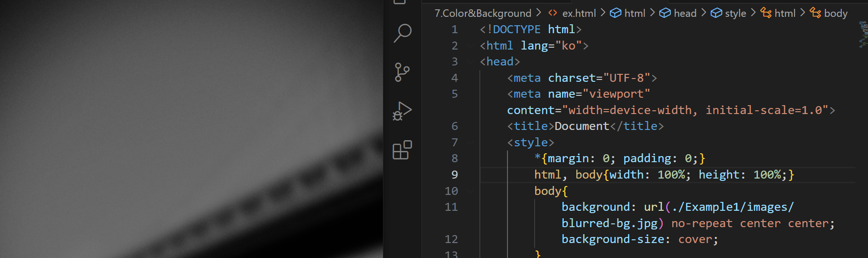Image resolution: width=868 pixels, height=258 pixels.
Task: Collapse the html tag on line 2
Action: tap(470, 46)
